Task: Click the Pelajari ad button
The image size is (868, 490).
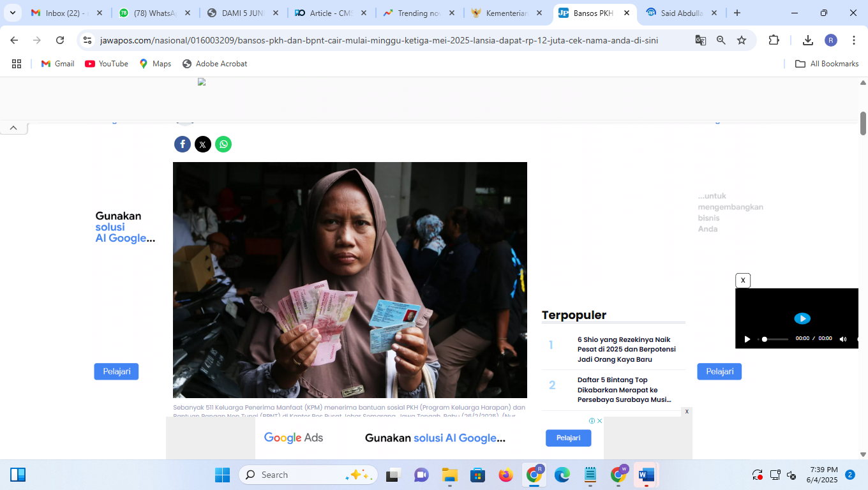Action: pyautogui.click(x=568, y=438)
